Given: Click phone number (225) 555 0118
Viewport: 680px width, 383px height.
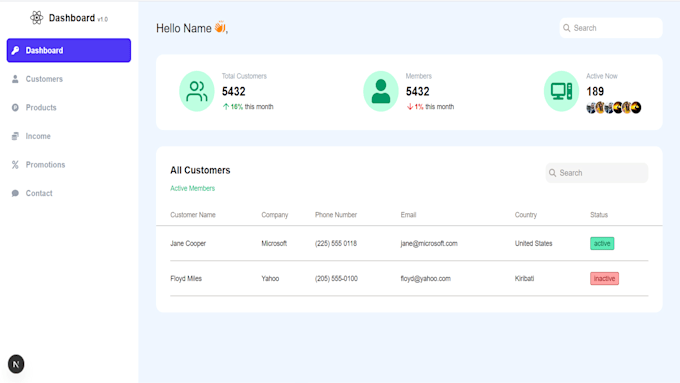Looking at the screenshot, I should pos(336,243).
